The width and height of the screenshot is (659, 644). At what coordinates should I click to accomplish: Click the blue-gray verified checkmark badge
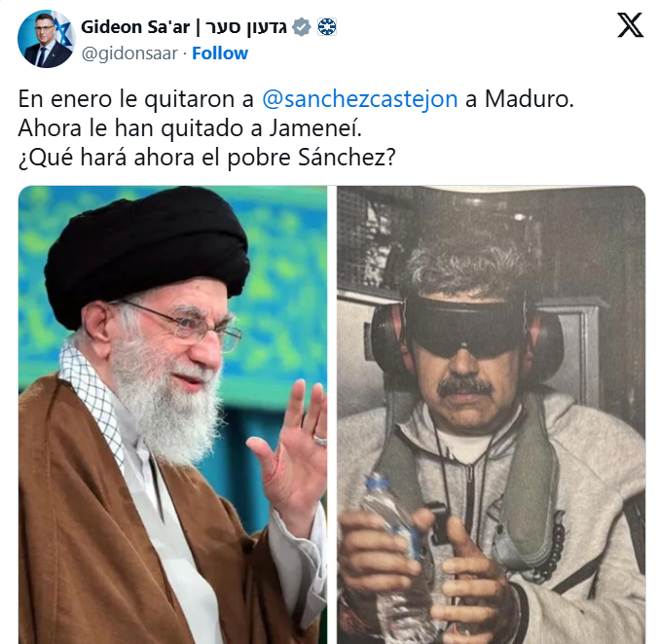coord(302,27)
